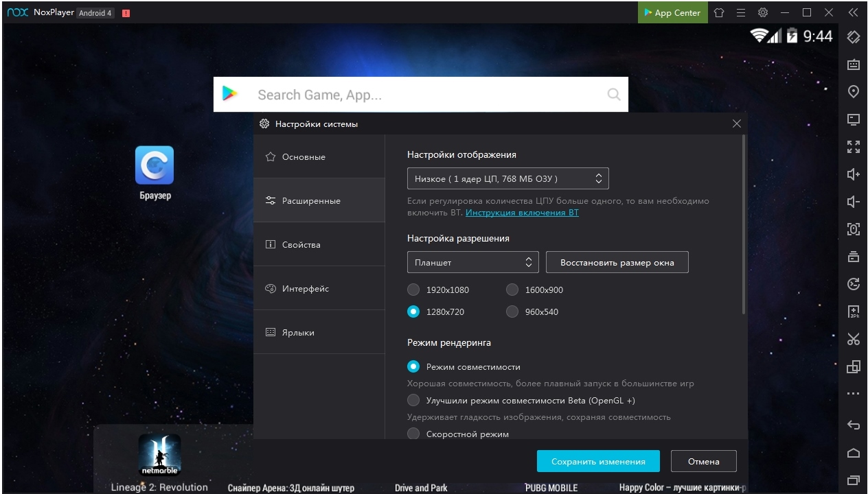The image size is (868, 494).
Task: Expand the Планшет resolution type dropdown
Action: 472,262
